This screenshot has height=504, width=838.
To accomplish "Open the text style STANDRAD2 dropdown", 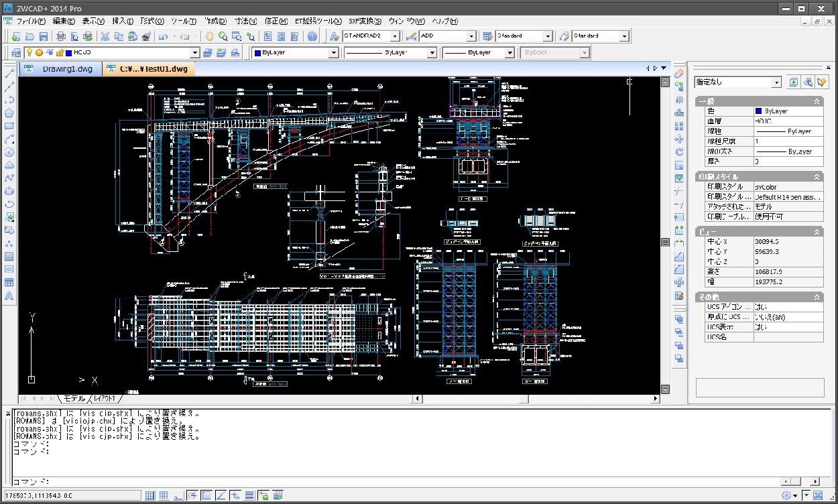I will click(x=394, y=36).
